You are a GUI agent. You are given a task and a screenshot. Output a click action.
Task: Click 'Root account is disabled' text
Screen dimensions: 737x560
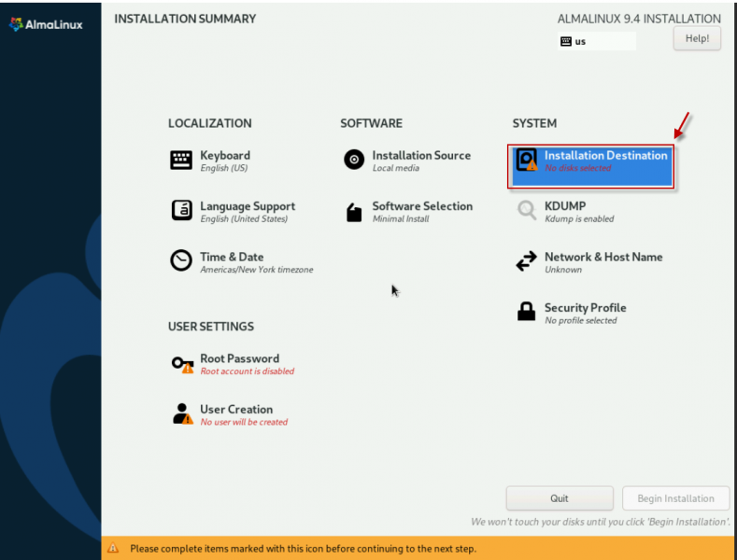[248, 371]
